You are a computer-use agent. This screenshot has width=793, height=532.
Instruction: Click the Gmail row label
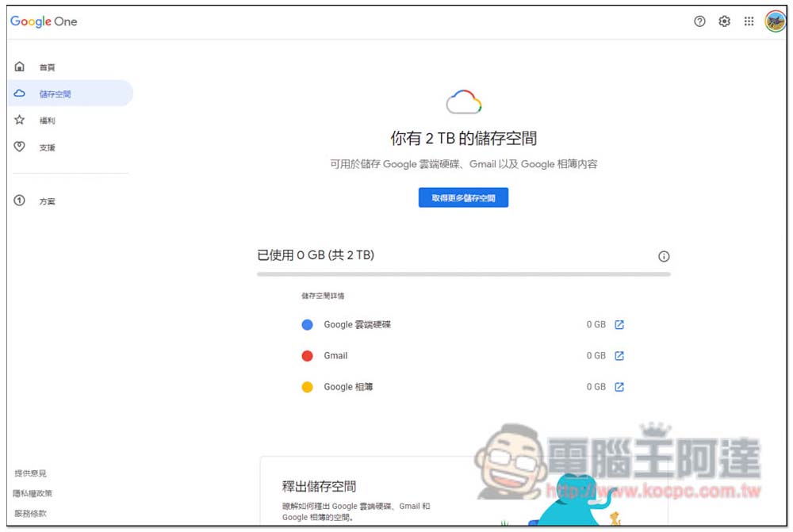(x=335, y=356)
